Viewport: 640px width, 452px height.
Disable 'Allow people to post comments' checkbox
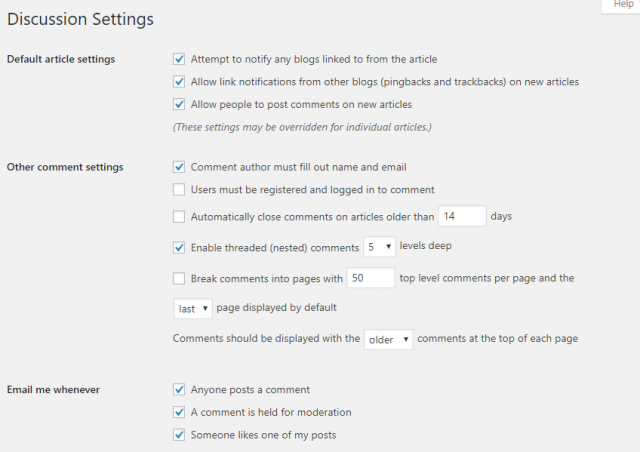point(179,104)
